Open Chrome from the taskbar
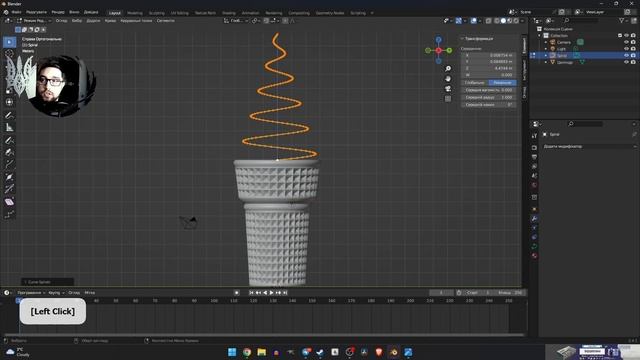640x360 pixels. (247, 352)
